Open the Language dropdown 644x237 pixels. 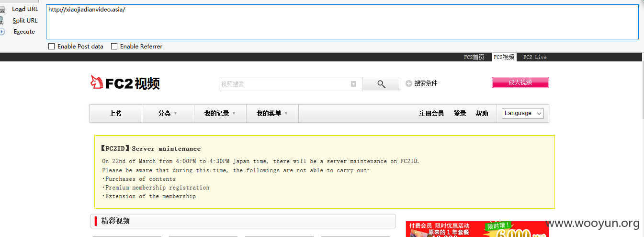pos(522,113)
